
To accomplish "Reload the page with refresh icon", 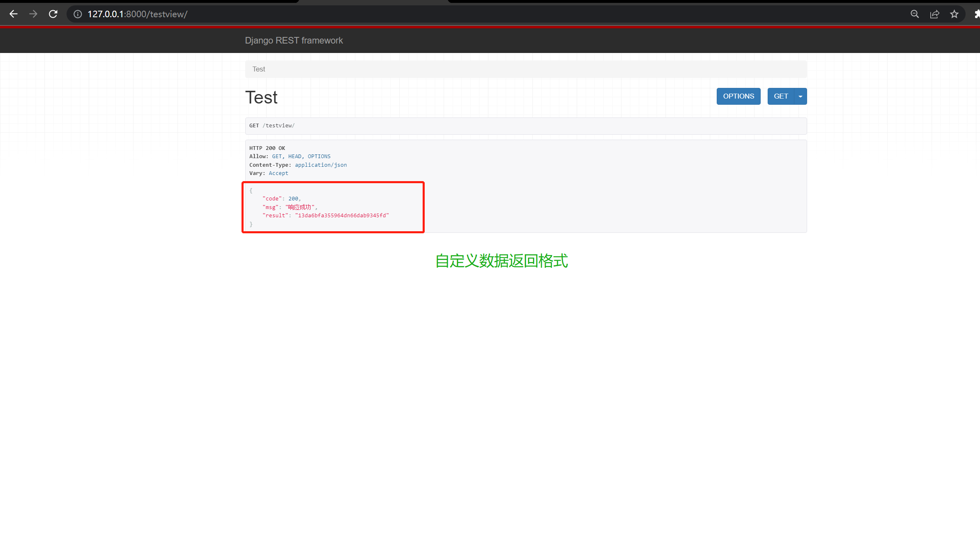I will (x=53, y=14).
